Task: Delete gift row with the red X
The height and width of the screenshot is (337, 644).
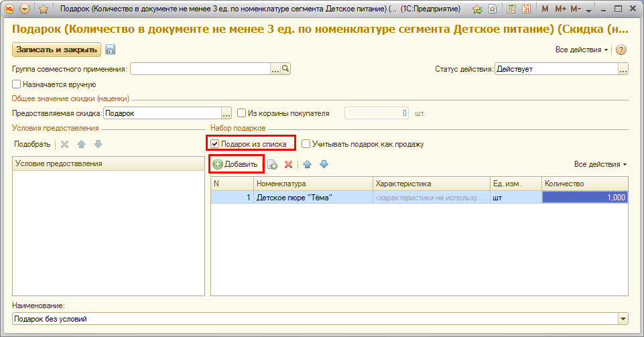Action: pos(288,164)
